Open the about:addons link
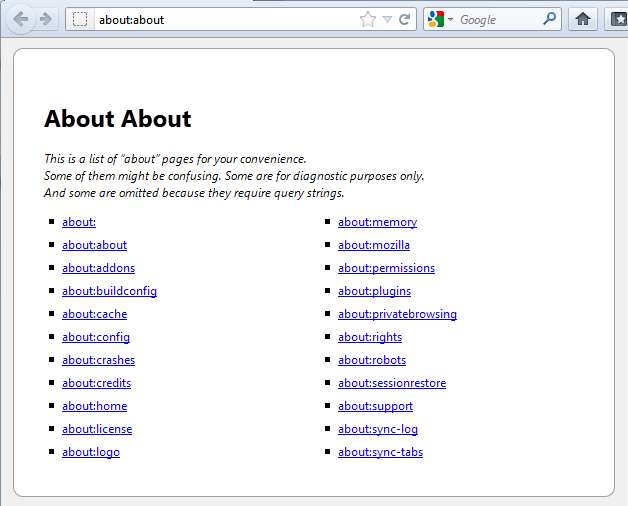The image size is (628, 506). 99,268
